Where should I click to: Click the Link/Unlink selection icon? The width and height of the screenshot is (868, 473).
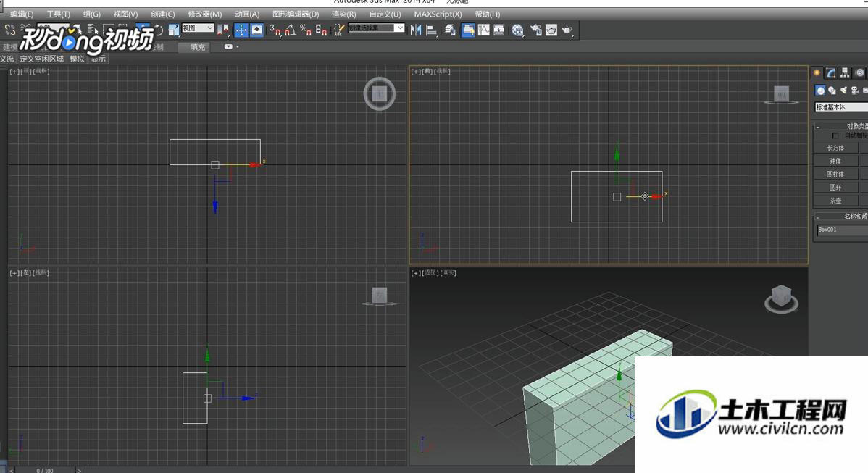point(11,30)
